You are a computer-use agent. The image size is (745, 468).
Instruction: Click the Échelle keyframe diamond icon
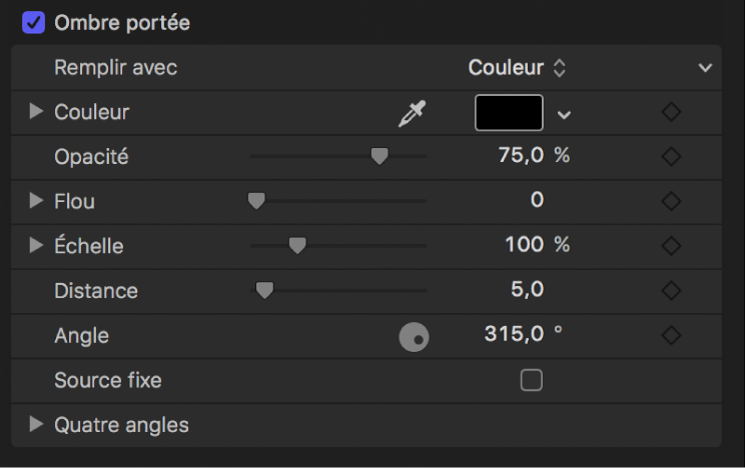point(671,245)
